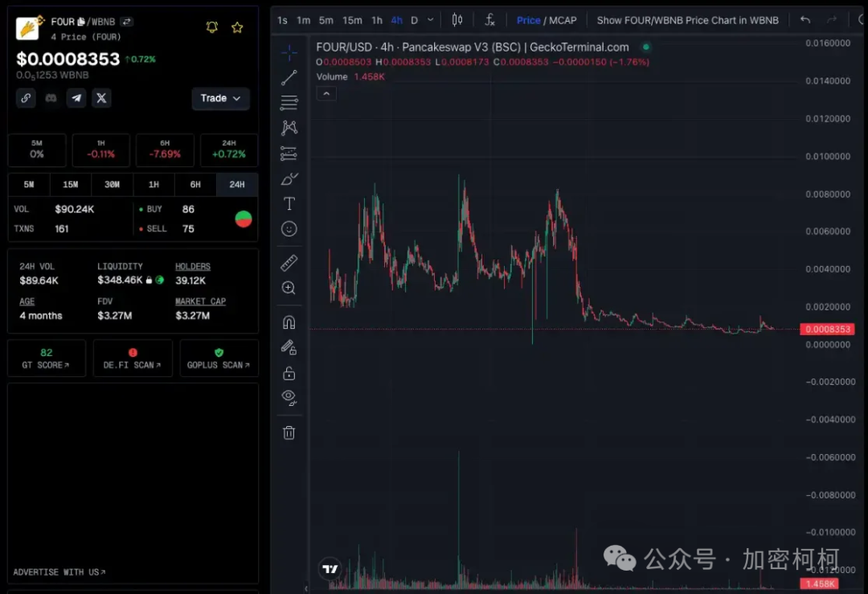The height and width of the screenshot is (594, 868).
Task: Click the buy/sell ratio circle indicator
Action: (x=243, y=219)
